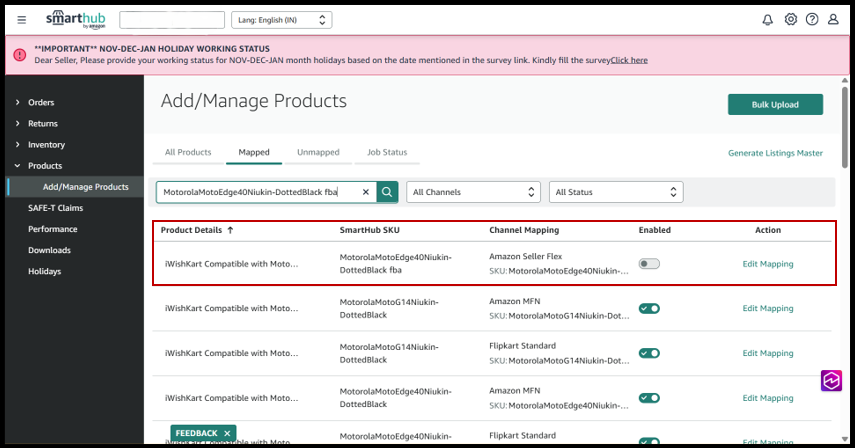Switch to the Unmapped tab
The height and width of the screenshot is (448, 855).
pyautogui.click(x=318, y=152)
